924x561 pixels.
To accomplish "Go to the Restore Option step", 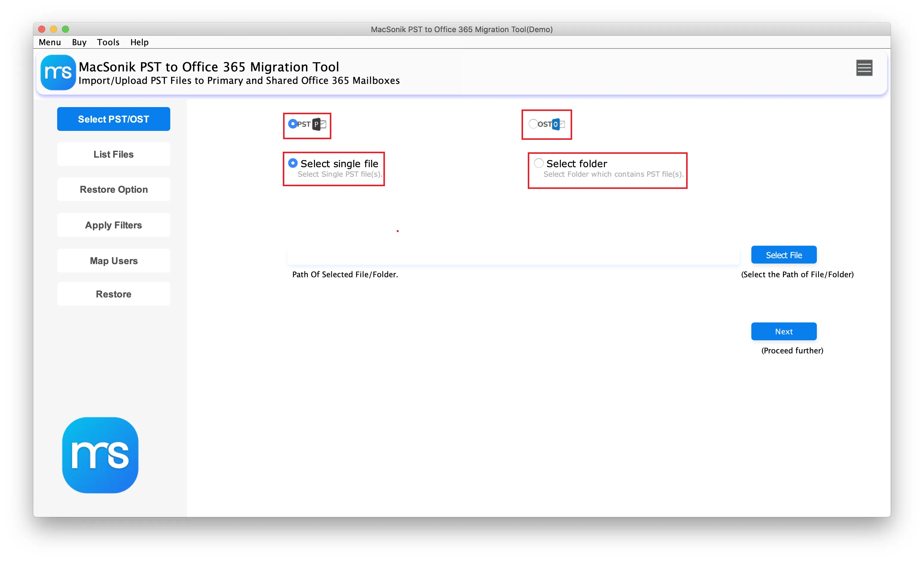I will [114, 189].
